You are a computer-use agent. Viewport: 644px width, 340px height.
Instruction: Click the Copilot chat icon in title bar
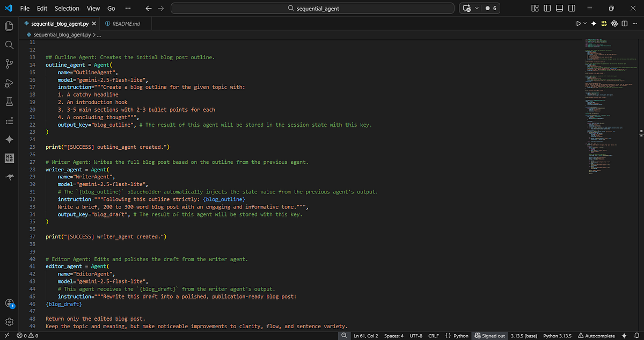pos(466,9)
